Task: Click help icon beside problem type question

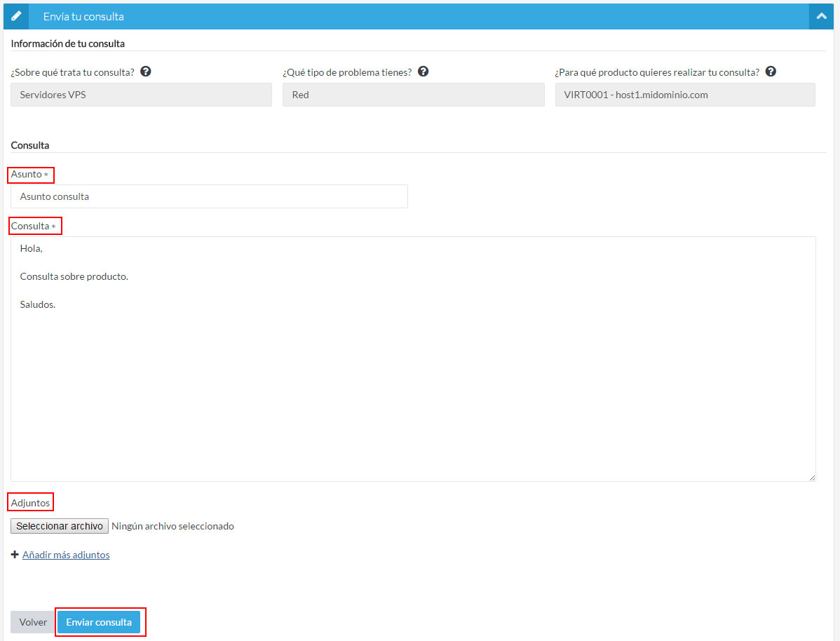Action: 423,72
